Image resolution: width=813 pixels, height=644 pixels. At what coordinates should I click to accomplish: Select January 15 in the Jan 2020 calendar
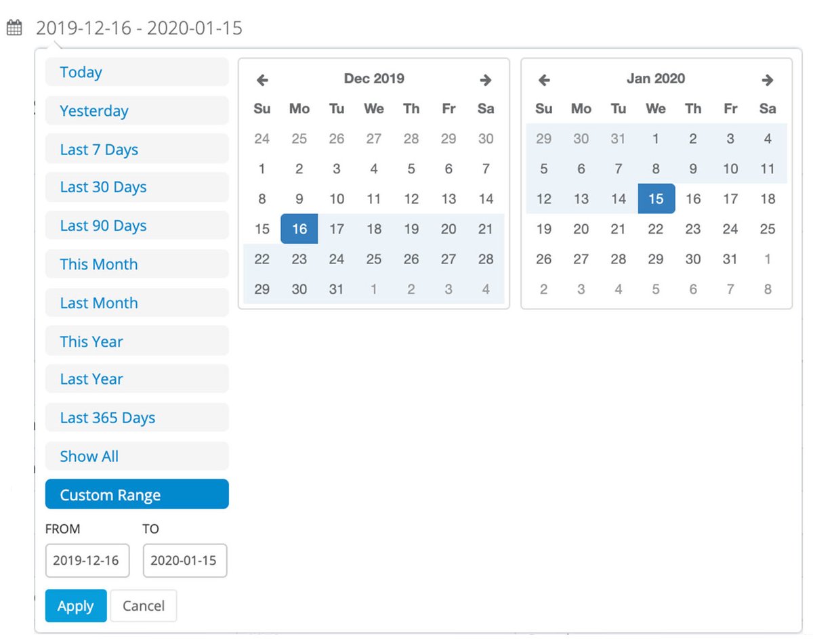pyautogui.click(x=656, y=198)
